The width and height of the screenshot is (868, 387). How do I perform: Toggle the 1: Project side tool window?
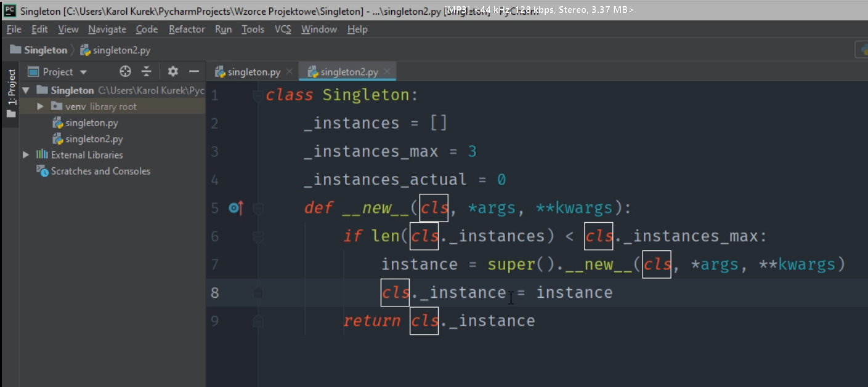pos(11,93)
